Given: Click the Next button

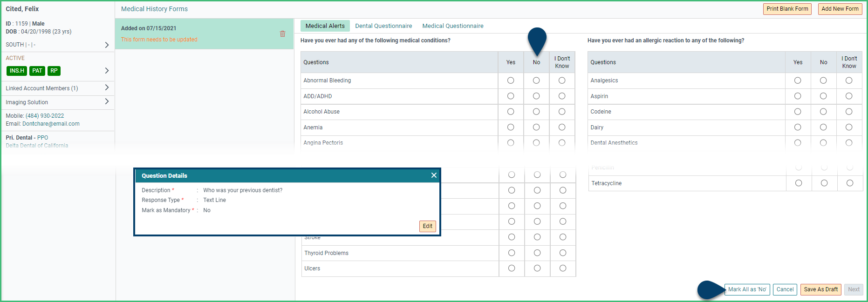Looking at the screenshot, I should pyautogui.click(x=854, y=289).
